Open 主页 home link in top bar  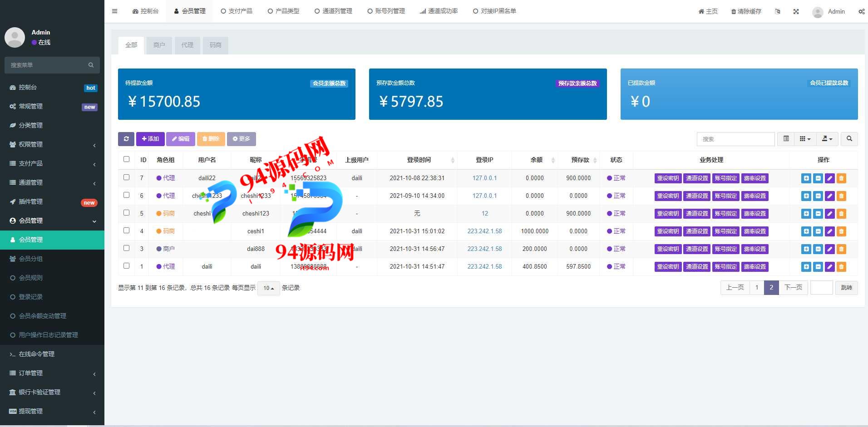pyautogui.click(x=708, y=11)
